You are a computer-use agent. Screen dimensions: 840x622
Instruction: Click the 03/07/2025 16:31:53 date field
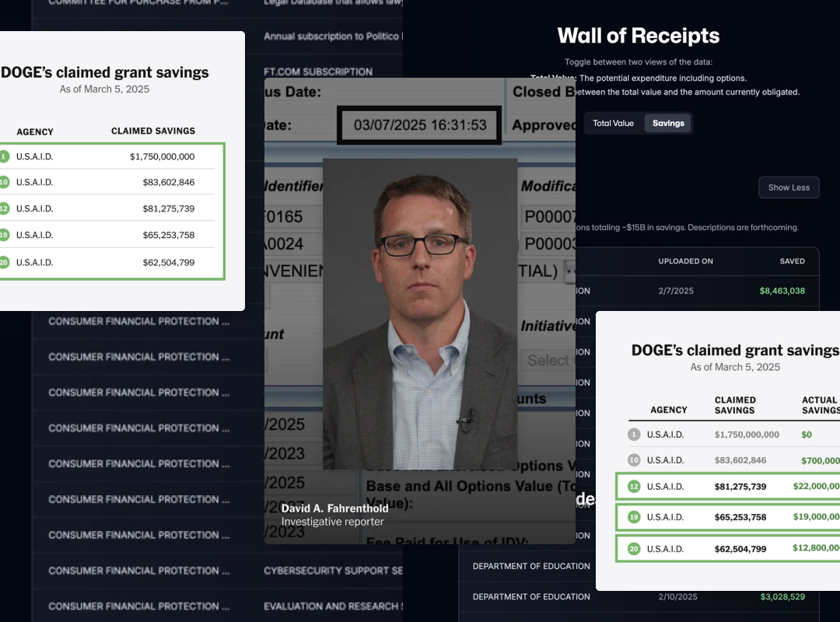(x=419, y=125)
